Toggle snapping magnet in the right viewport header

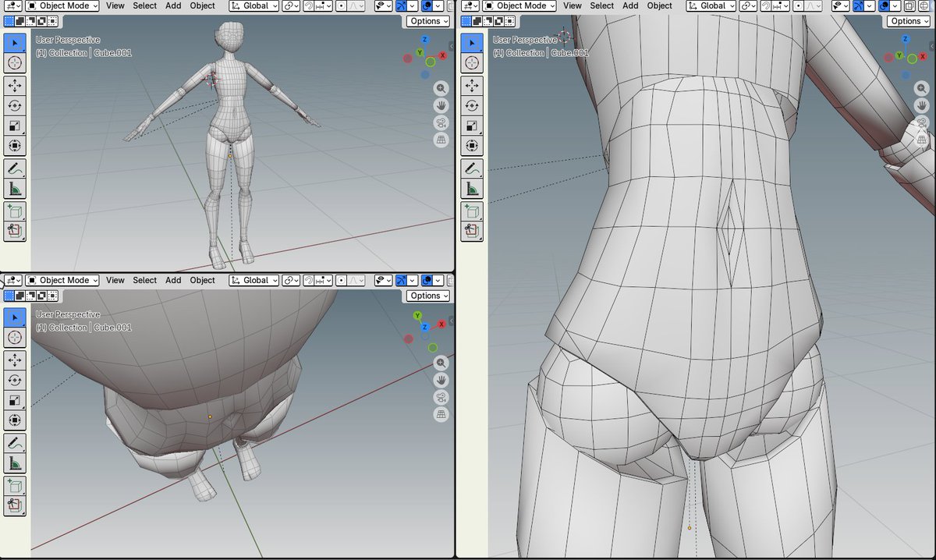[764, 5]
